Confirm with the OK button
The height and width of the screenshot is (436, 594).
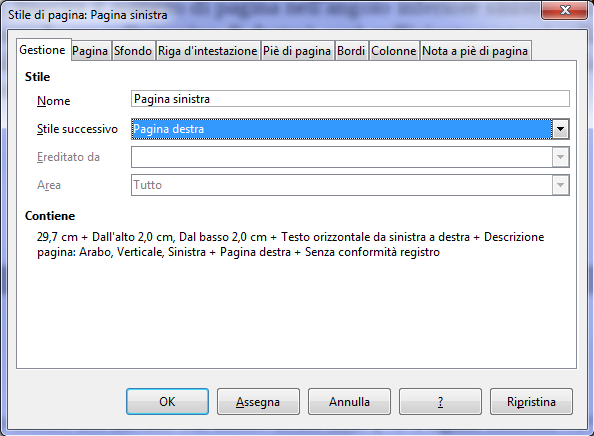coord(167,402)
